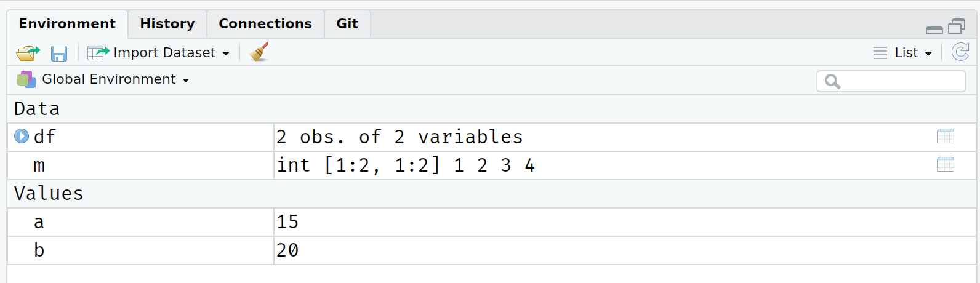The height and width of the screenshot is (283, 980).
Task: Select the Environment tab
Action: tap(67, 24)
